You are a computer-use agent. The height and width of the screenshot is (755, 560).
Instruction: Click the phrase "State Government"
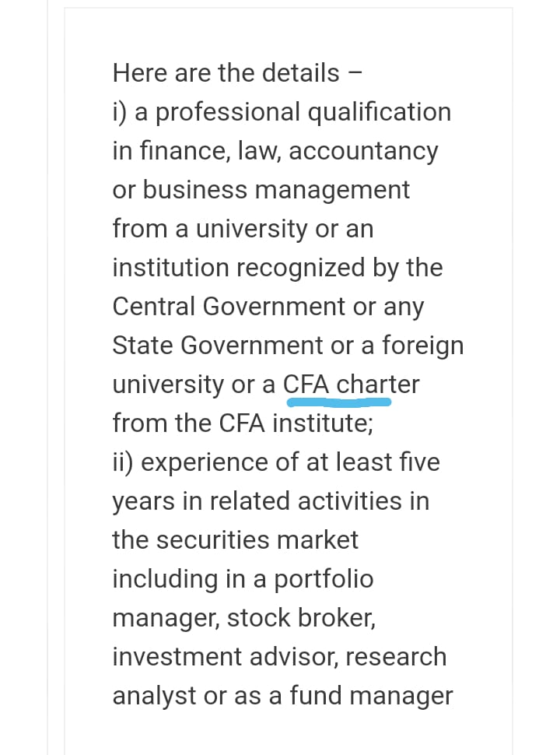click(218, 346)
